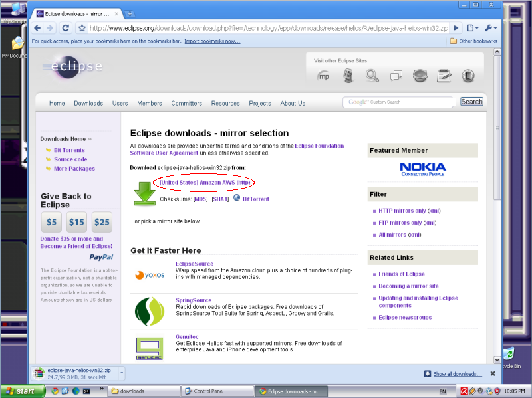Click in the Google Custom Search field
Viewport: 532px width, 398px height.
point(399,102)
